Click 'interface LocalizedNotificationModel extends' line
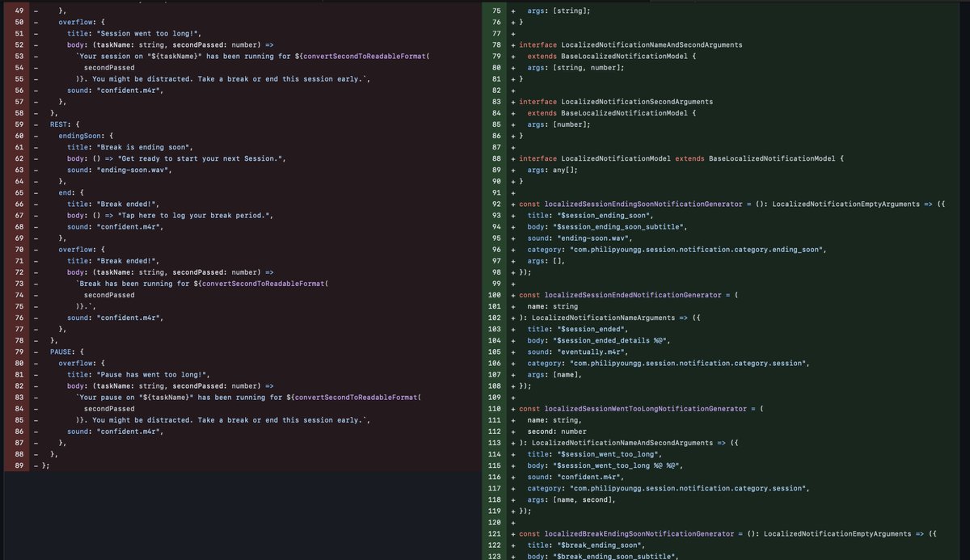 pos(680,158)
